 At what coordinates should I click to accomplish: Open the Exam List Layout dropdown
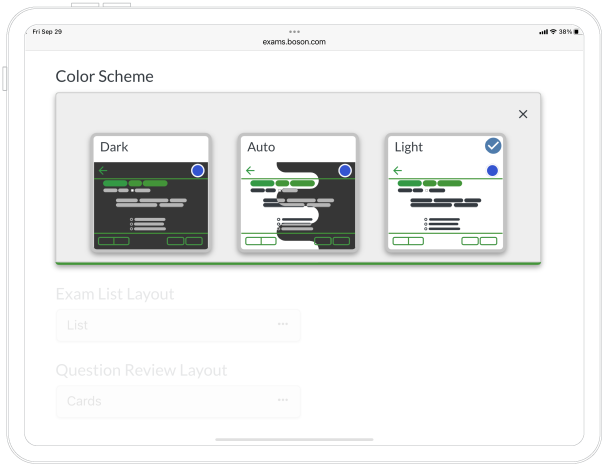178,325
